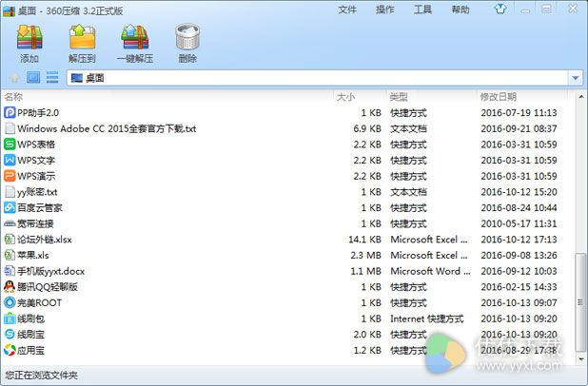
Task: Open the 帮助 menu
Action: [461, 10]
